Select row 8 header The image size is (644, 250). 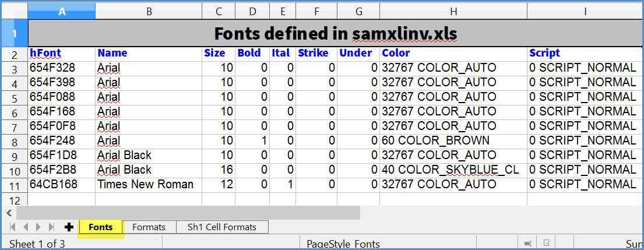click(x=14, y=141)
